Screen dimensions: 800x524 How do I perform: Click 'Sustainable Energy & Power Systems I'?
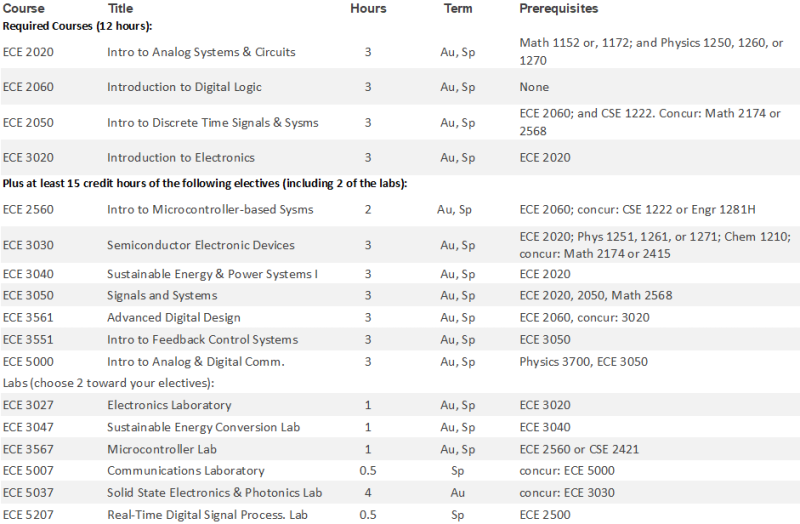[212, 274]
